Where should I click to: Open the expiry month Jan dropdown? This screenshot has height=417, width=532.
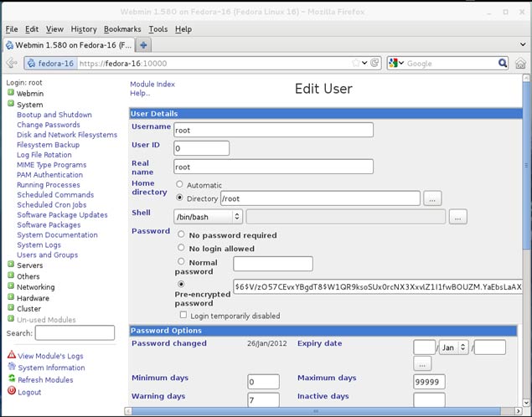coord(453,347)
